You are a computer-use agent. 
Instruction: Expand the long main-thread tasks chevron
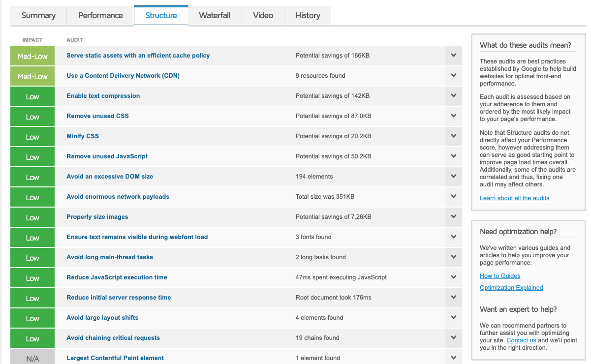tap(454, 257)
